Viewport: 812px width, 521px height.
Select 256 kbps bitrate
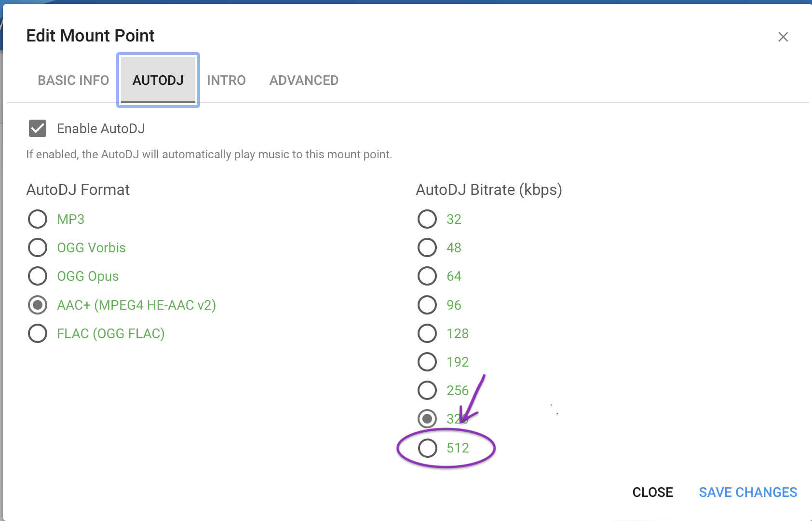[427, 390]
